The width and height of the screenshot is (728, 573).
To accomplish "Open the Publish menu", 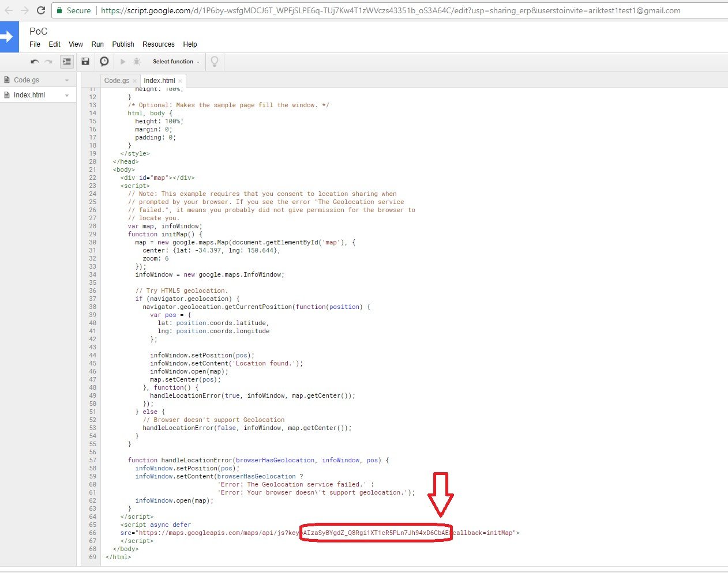I will tap(123, 44).
